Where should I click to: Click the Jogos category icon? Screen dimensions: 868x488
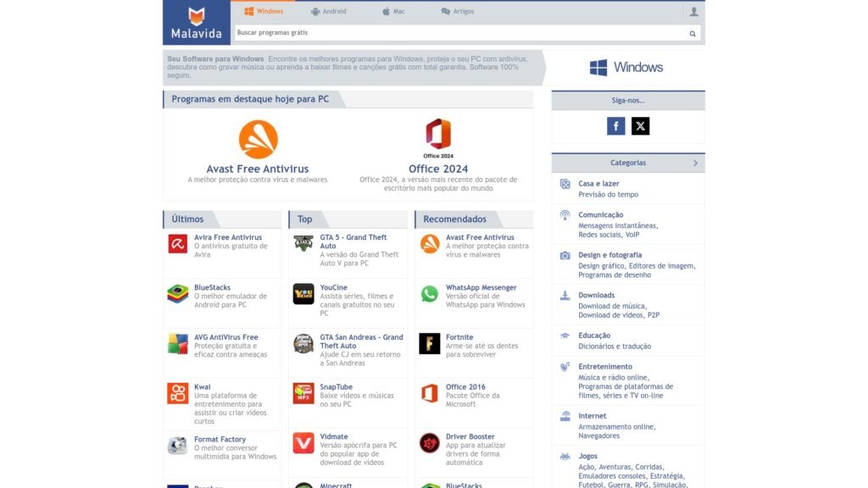[x=565, y=457]
